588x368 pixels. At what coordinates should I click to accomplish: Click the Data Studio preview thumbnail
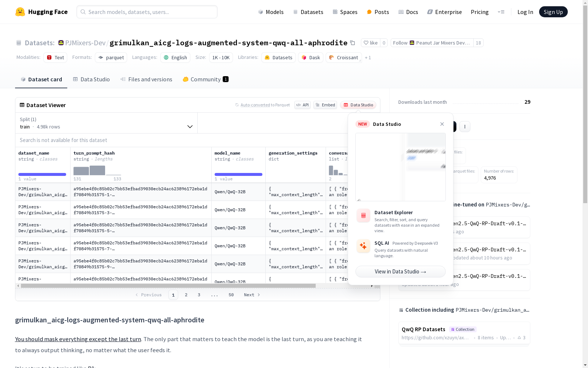tap(401, 167)
